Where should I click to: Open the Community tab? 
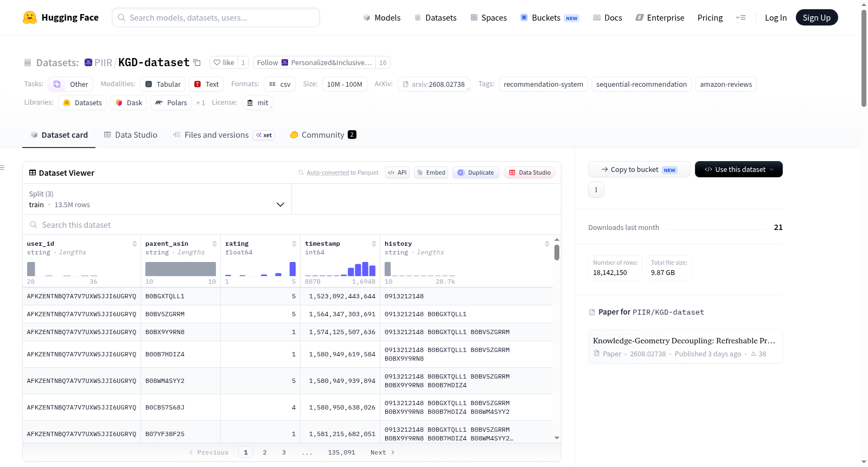pyautogui.click(x=323, y=135)
